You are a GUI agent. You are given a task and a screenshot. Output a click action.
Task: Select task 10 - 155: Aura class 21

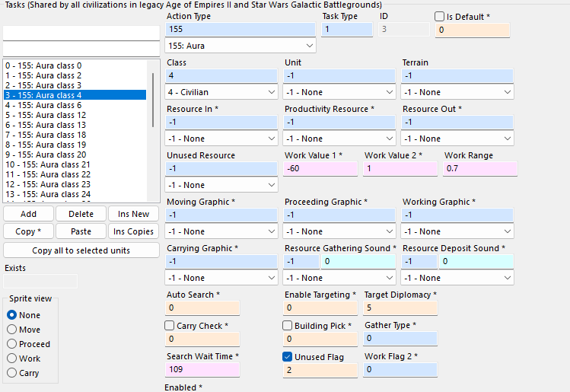tap(75, 164)
